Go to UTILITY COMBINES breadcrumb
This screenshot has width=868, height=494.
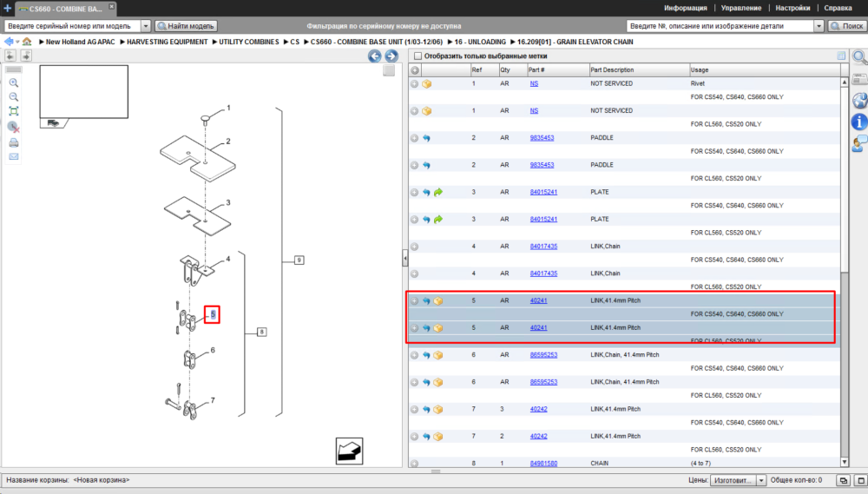tap(248, 42)
